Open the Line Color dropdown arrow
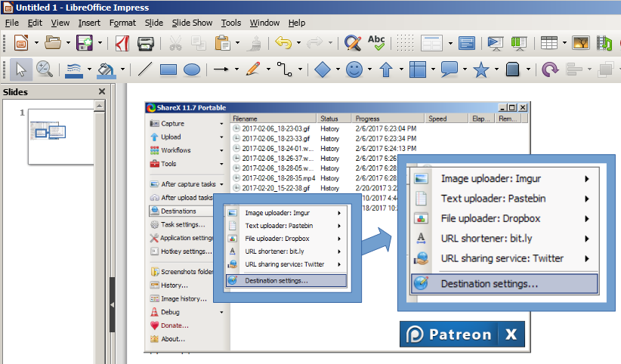The height and width of the screenshot is (364, 621). pos(89,69)
